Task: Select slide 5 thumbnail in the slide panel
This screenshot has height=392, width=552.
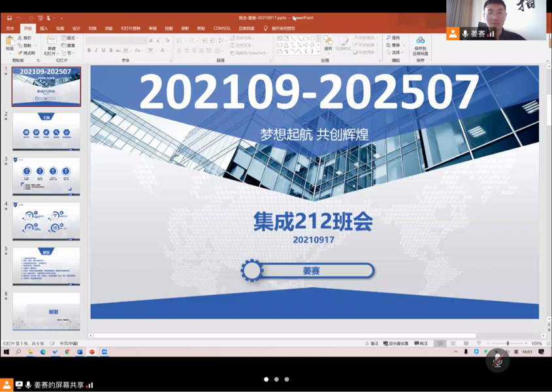Action: 46,265
